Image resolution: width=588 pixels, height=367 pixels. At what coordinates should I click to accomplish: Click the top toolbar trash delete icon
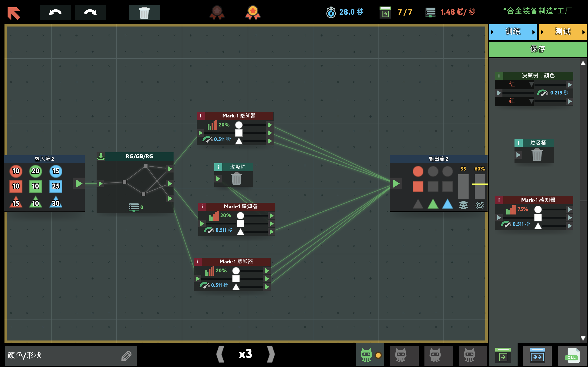pyautogui.click(x=144, y=12)
